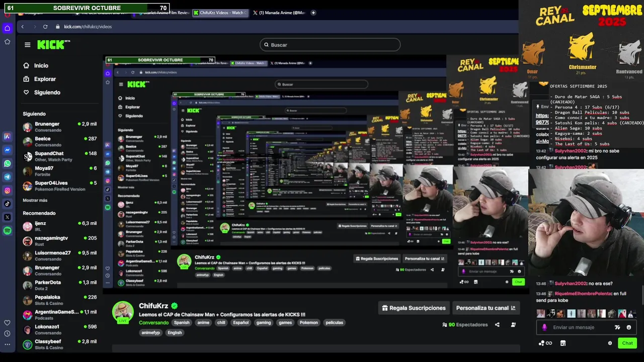Click the peliculas tag
This screenshot has width=644, height=362.
coord(334,323)
